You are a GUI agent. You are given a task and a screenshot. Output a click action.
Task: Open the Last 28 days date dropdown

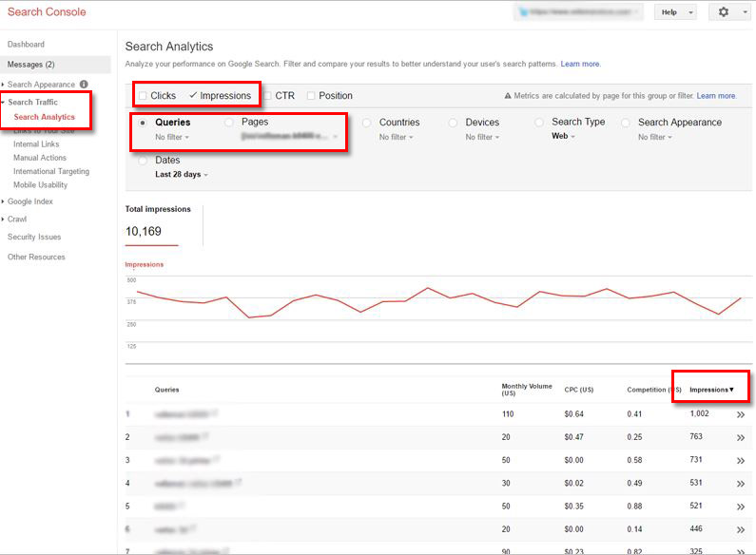pos(182,175)
